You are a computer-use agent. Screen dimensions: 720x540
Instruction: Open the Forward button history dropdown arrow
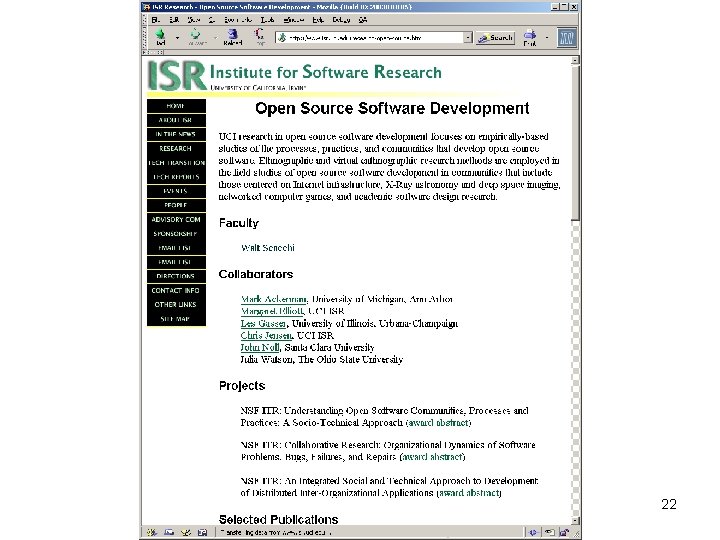[x=215, y=37]
